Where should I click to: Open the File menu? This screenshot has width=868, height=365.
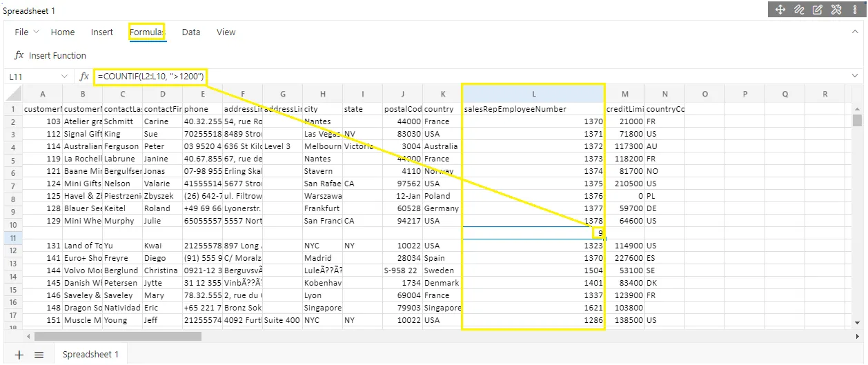27,32
